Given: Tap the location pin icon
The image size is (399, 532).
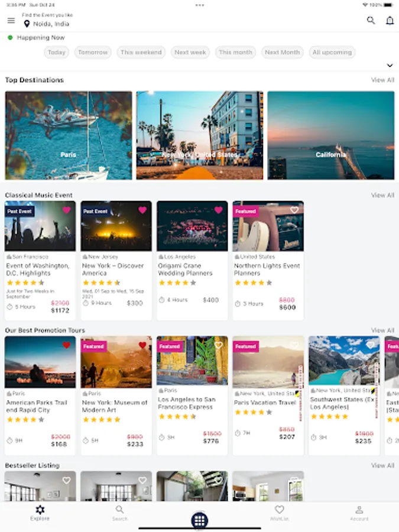Looking at the screenshot, I should (x=27, y=24).
